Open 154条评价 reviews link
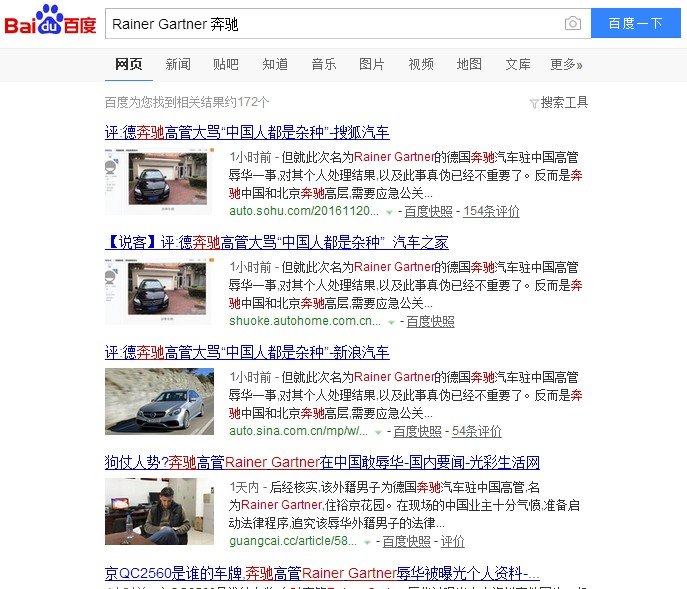This screenshot has width=687, height=589. pyautogui.click(x=491, y=211)
